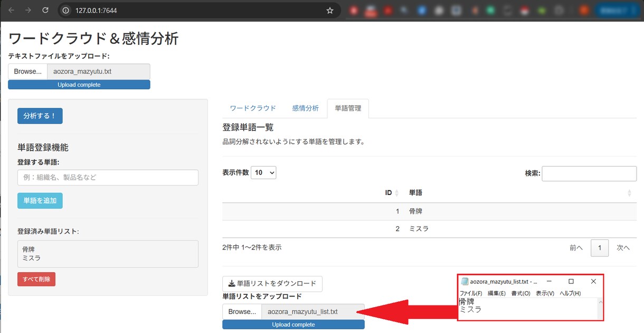The image size is (644, 333).
Task: Click the text ミスラ in Notepad window
Action: pyautogui.click(x=470, y=310)
